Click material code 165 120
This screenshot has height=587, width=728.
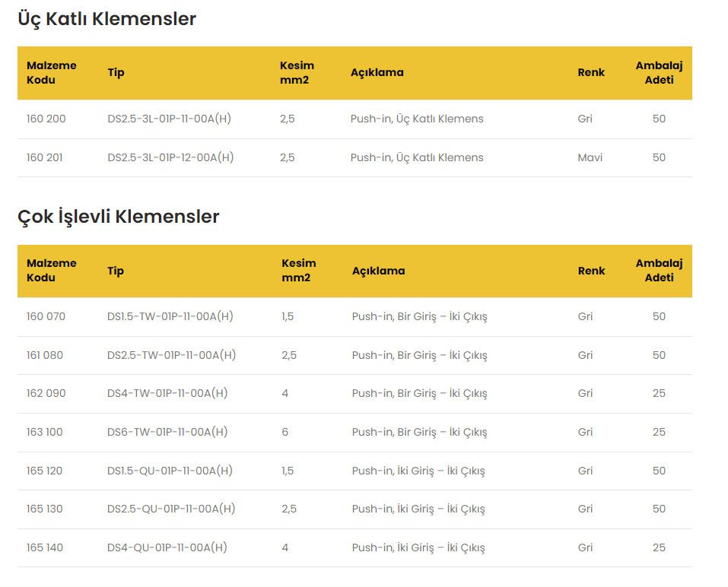point(45,471)
